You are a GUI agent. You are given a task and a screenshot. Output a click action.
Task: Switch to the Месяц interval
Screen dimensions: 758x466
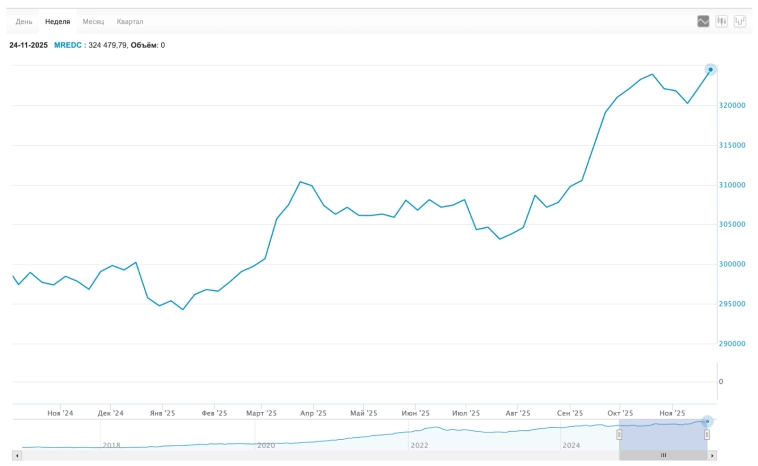(x=93, y=21)
